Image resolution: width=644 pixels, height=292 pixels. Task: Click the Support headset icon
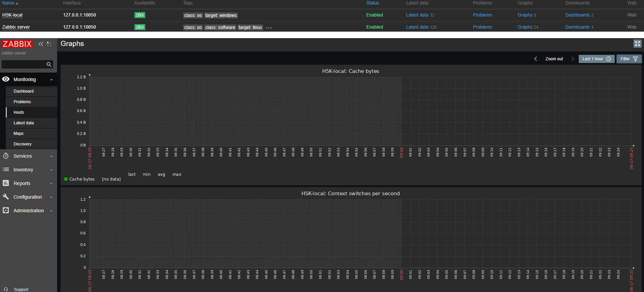coord(6,289)
